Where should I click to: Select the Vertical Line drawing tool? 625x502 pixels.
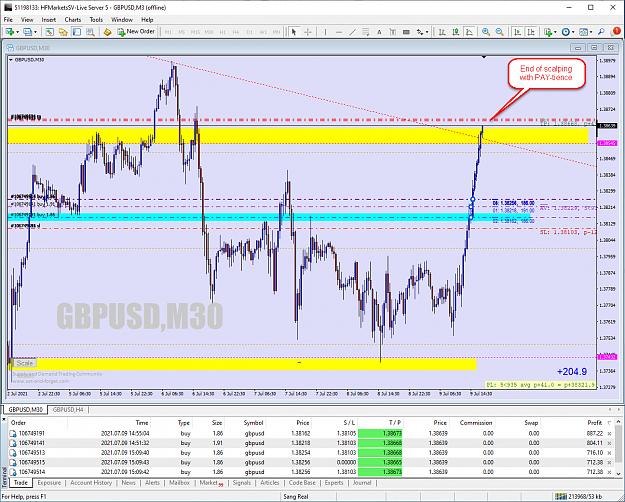[x=325, y=32]
